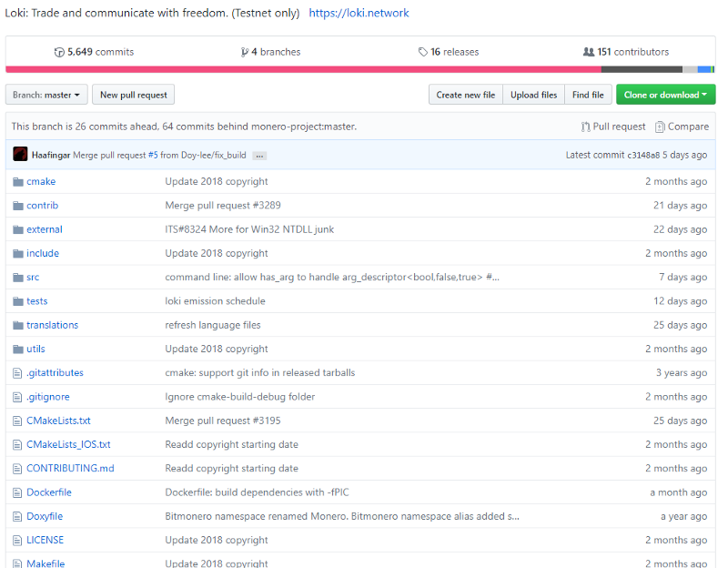728x568 pixels.
Task: Click the New pull request button
Action: point(133,95)
